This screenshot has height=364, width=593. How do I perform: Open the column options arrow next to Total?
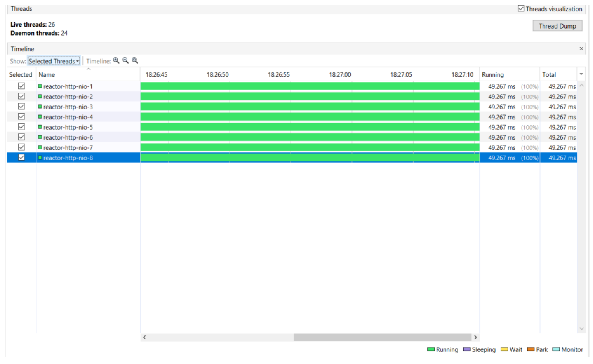click(581, 74)
